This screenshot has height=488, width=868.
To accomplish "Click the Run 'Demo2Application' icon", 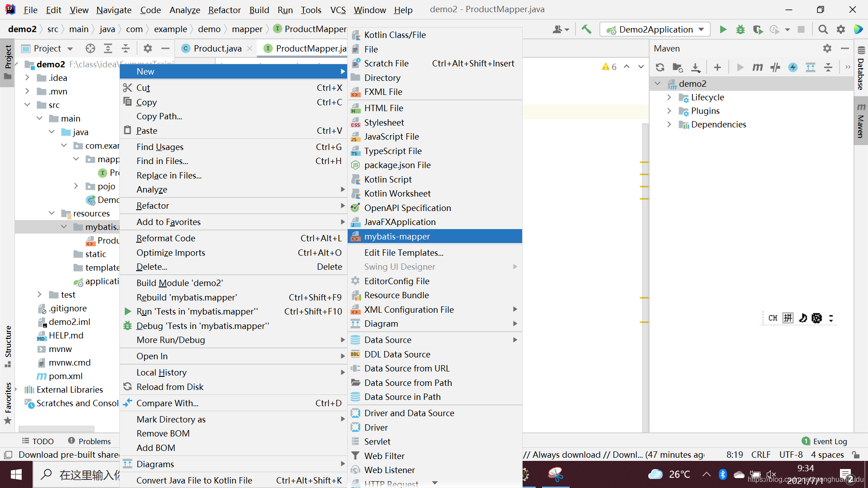I will [x=723, y=29].
